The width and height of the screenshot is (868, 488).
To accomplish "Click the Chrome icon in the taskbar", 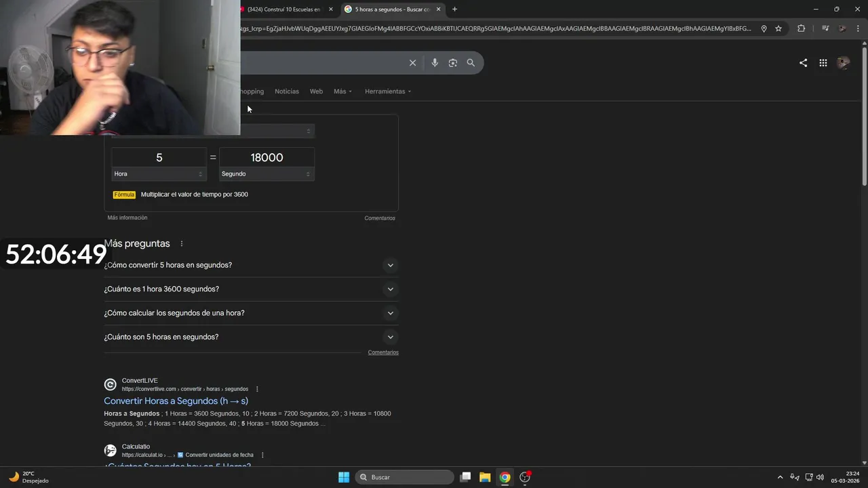I will click(x=505, y=477).
